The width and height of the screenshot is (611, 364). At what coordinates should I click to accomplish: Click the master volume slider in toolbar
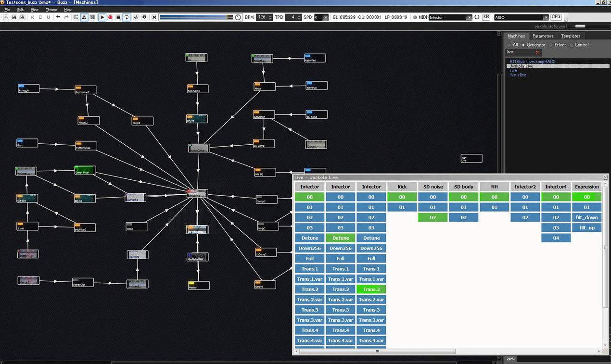[x=195, y=17]
